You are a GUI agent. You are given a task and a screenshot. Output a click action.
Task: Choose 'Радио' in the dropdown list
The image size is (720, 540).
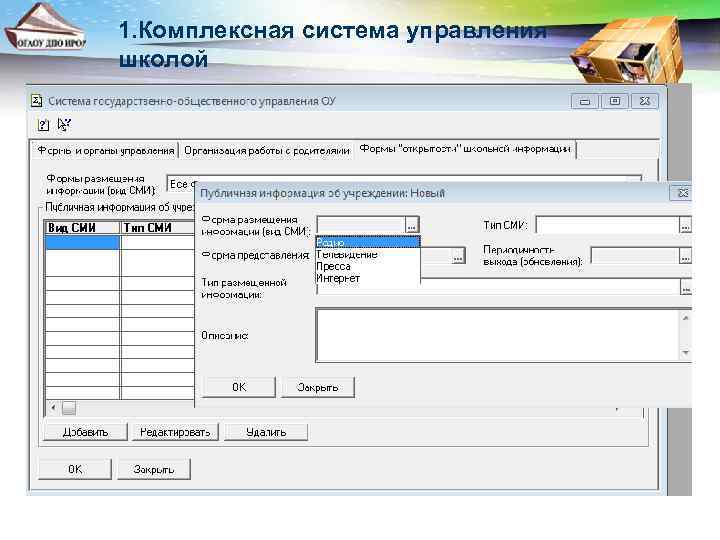[x=368, y=242]
